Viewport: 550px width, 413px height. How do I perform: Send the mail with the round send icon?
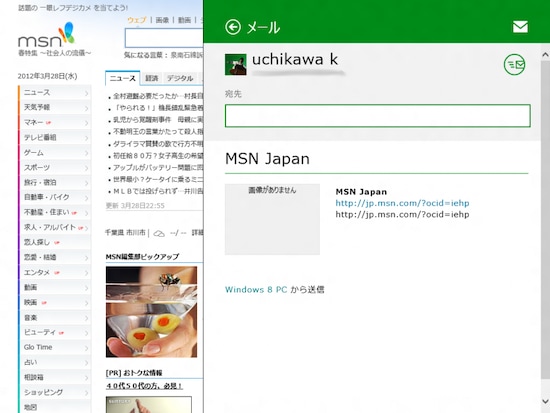click(514, 65)
